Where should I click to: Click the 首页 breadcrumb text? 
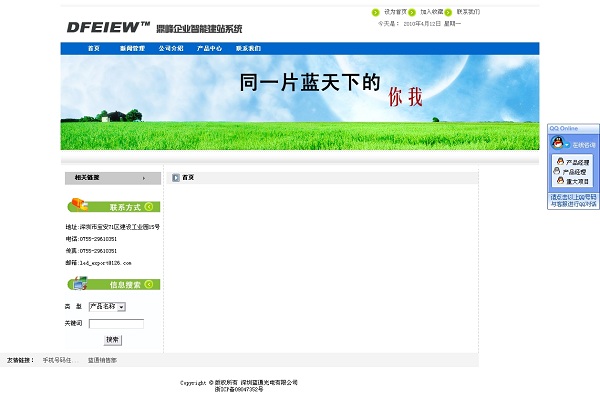point(188,178)
